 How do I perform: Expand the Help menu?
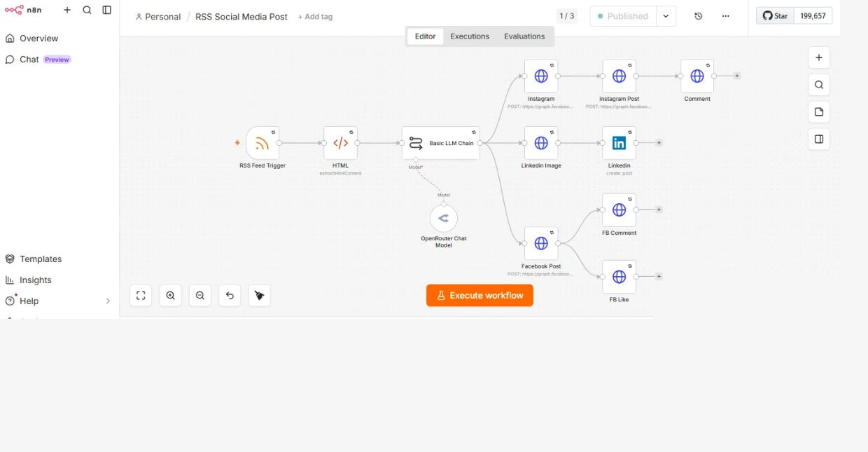(59, 301)
